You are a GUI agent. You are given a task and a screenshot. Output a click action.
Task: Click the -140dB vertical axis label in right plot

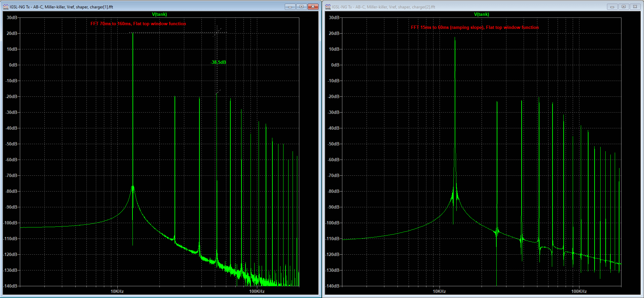click(334, 286)
